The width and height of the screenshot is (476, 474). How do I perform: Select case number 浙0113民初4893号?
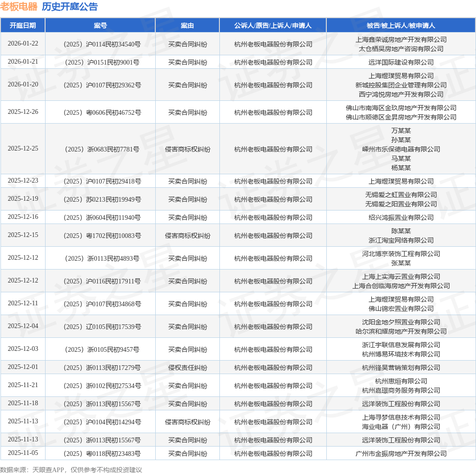click(102, 258)
